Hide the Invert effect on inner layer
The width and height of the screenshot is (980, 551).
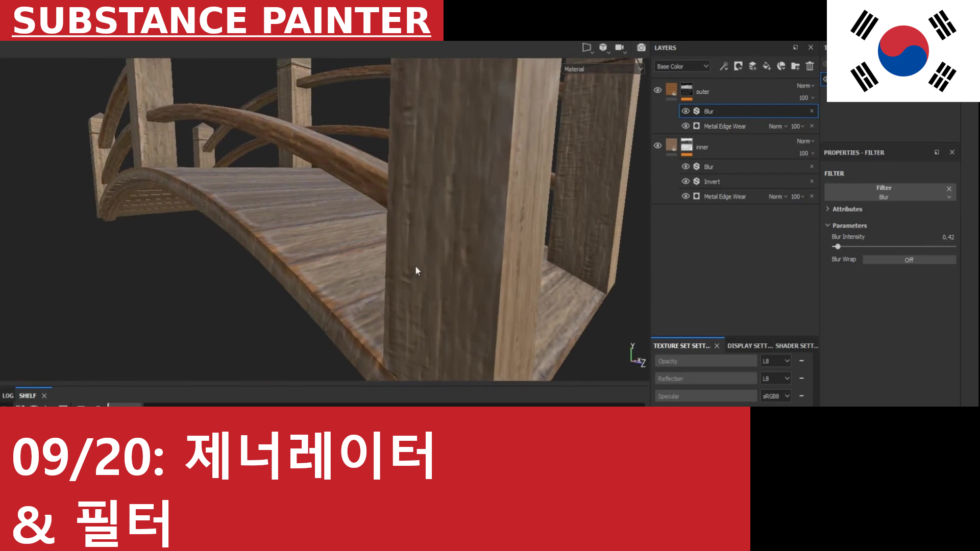(685, 181)
